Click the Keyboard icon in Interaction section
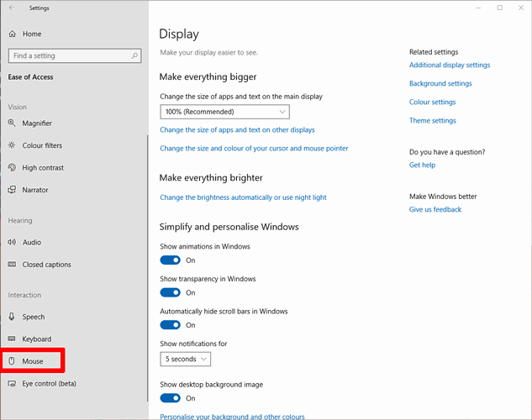532x420 pixels. click(x=12, y=339)
